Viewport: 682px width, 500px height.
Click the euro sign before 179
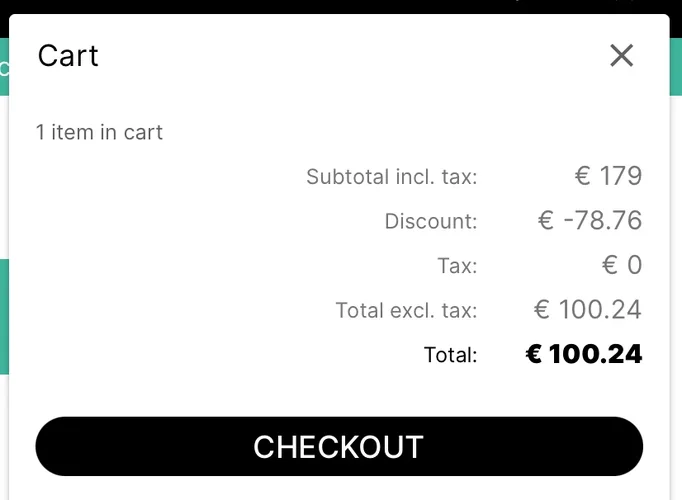[x=583, y=177]
